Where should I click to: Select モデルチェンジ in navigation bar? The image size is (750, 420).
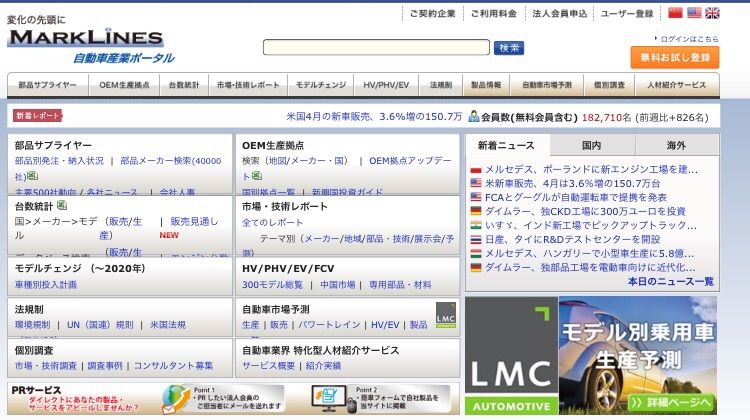(321, 85)
